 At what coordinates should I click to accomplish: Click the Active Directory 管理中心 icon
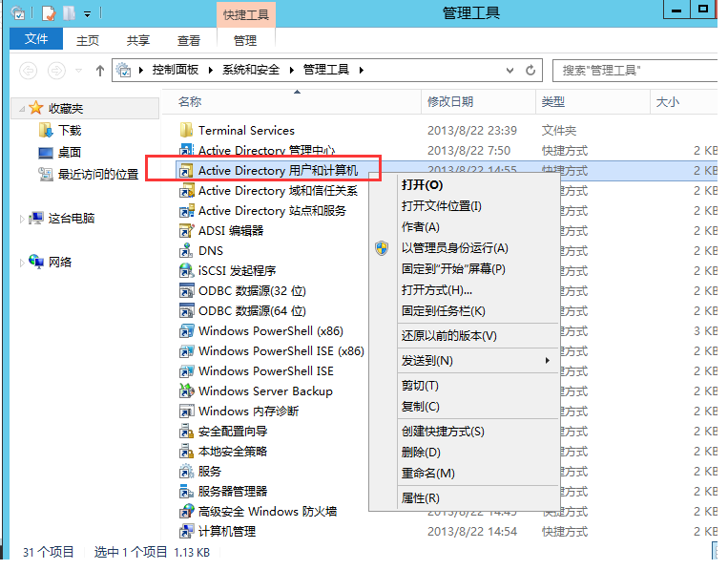pyautogui.click(x=186, y=150)
